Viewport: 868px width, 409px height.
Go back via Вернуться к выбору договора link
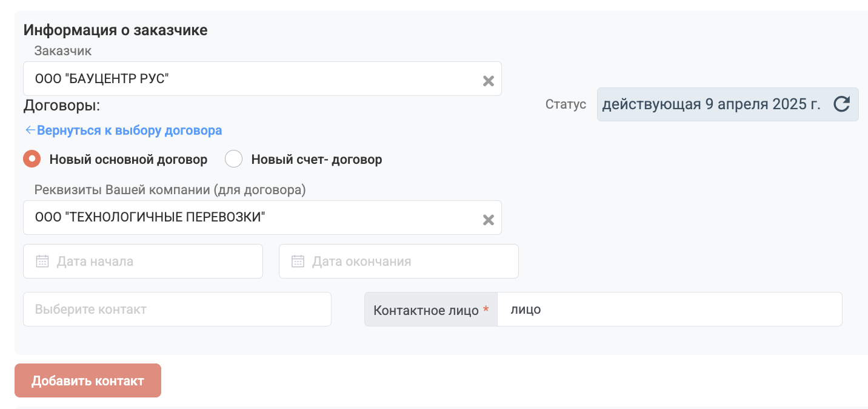point(124,130)
